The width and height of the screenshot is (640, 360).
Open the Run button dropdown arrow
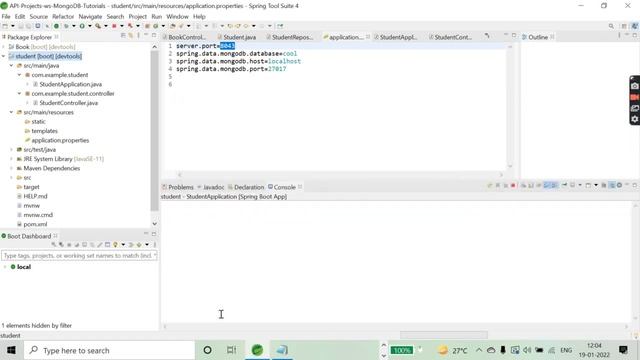[89, 26]
